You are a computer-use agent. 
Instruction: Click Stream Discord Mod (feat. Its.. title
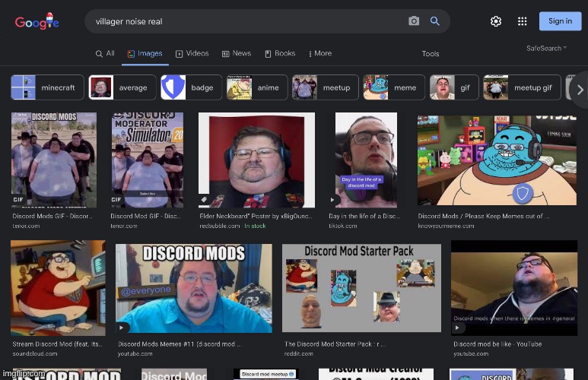pyautogui.click(x=57, y=344)
